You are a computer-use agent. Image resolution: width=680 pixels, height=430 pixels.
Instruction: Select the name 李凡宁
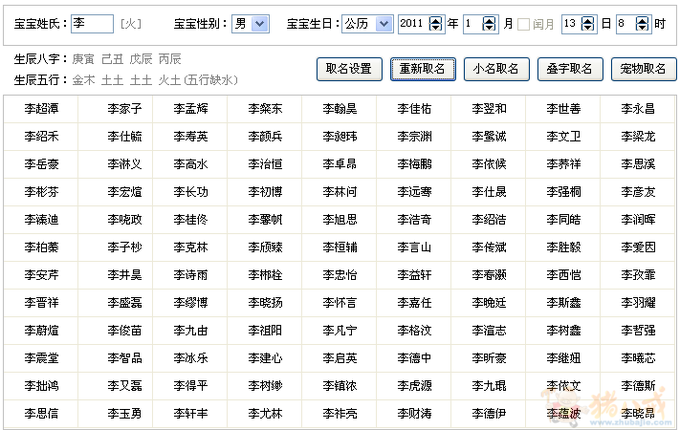click(340, 331)
